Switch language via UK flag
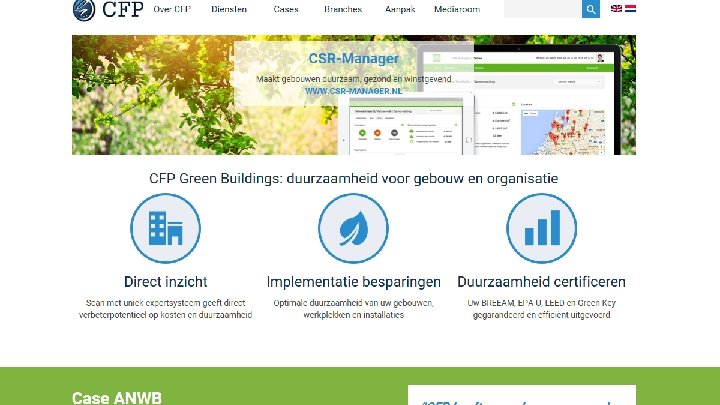Screen dimensions: 720x405 (616, 8)
